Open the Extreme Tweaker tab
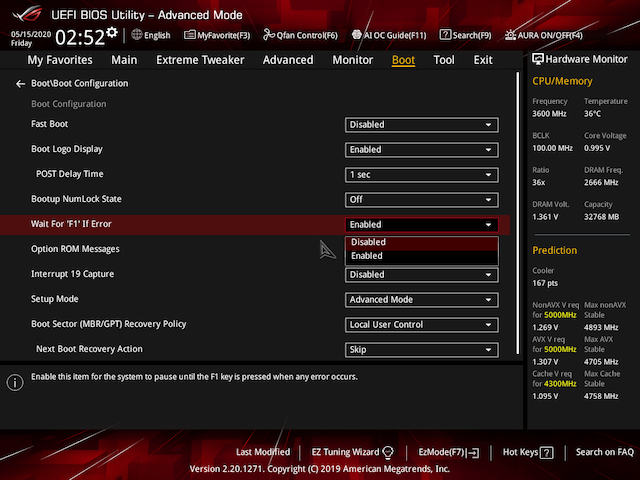Image resolution: width=640 pixels, height=480 pixels. click(x=200, y=60)
